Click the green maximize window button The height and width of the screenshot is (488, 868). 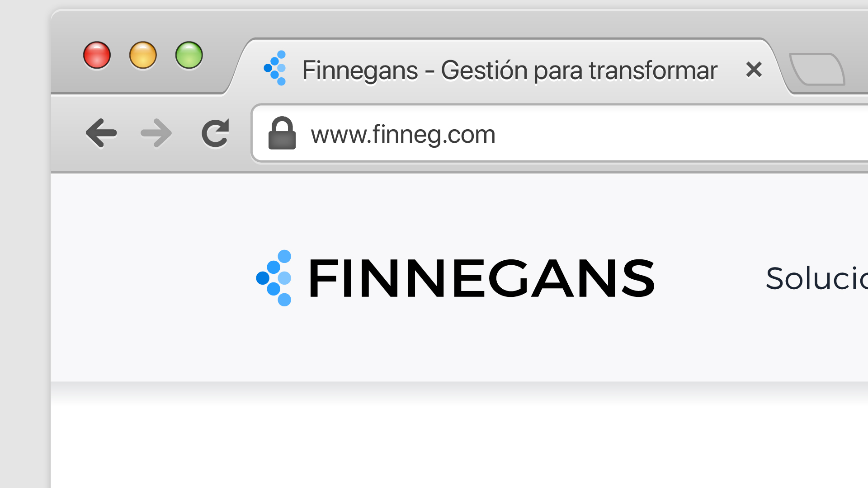189,55
